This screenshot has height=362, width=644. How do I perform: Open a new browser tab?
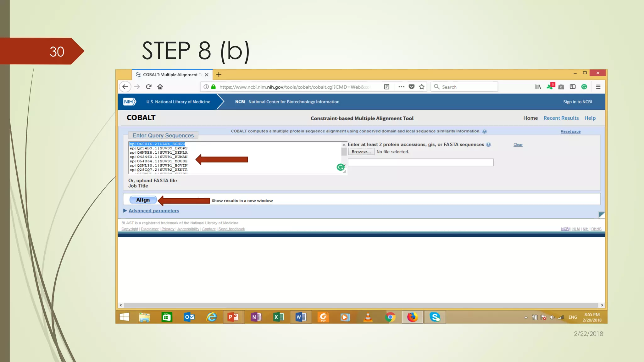[x=219, y=74]
